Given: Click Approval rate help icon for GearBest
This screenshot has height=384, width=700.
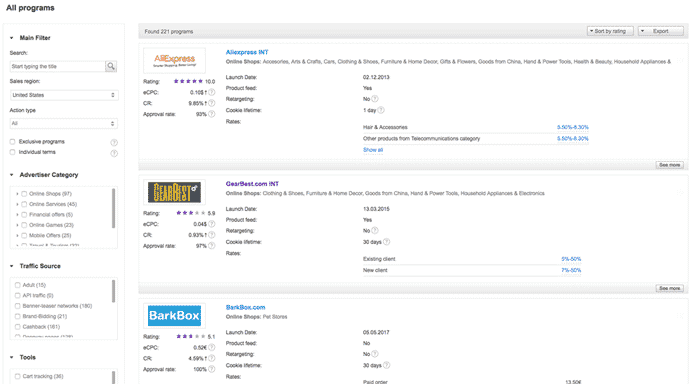Looking at the screenshot, I should [x=212, y=246].
